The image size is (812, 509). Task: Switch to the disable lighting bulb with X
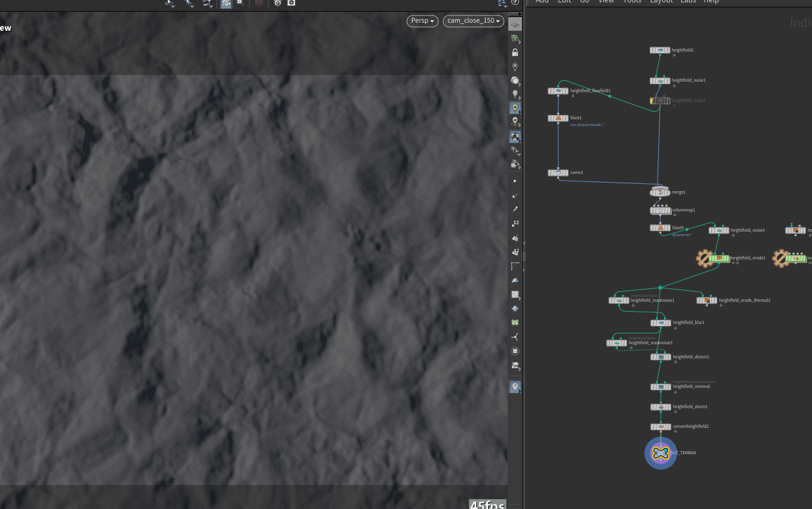pos(515,66)
